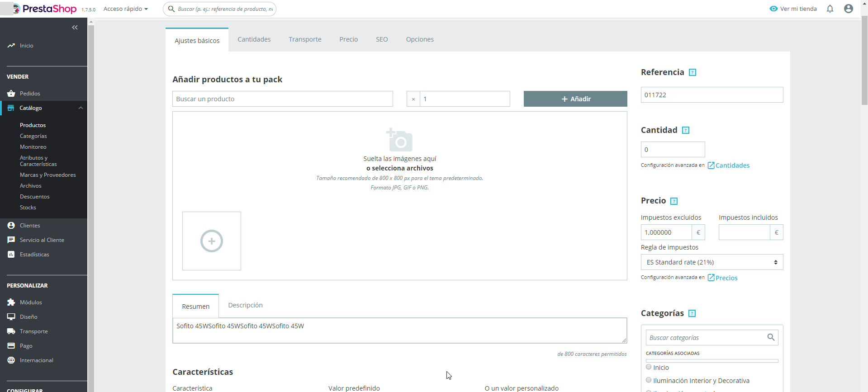Image resolution: width=868 pixels, height=392 pixels.
Task: Open the Resumen tab
Action: point(196,306)
